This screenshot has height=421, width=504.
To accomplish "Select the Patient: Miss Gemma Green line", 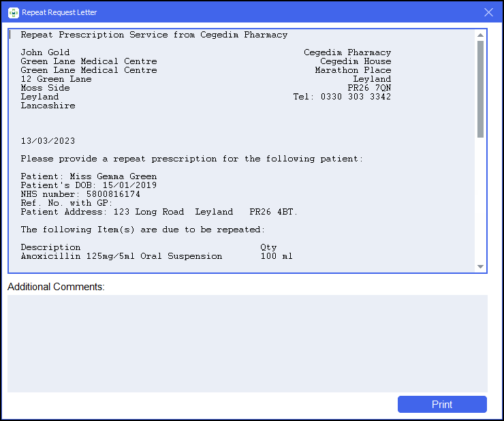I will (89, 176).
